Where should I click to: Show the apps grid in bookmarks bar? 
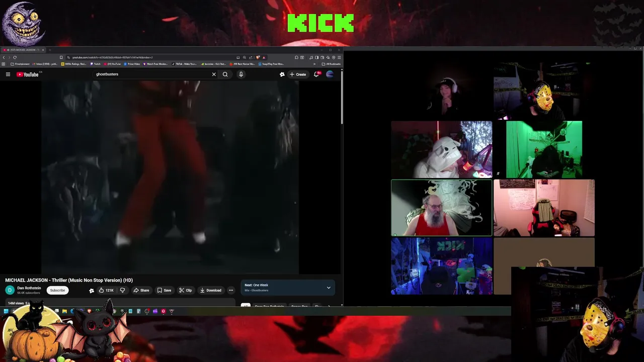(x=4, y=64)
